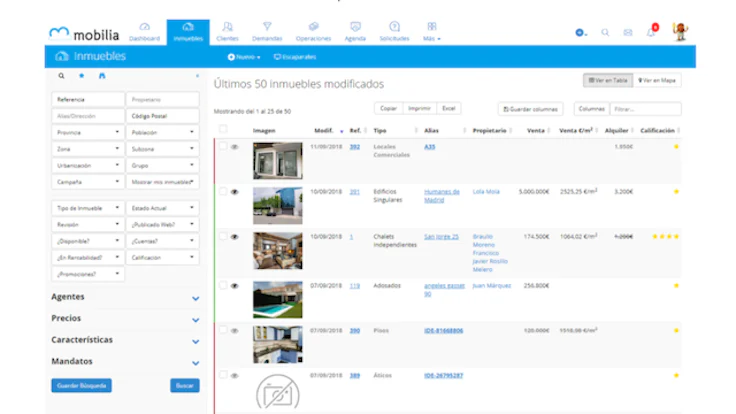Click the Buscar button
The image size is (736, 414).
pyautogui.click(x=184, y=385)
